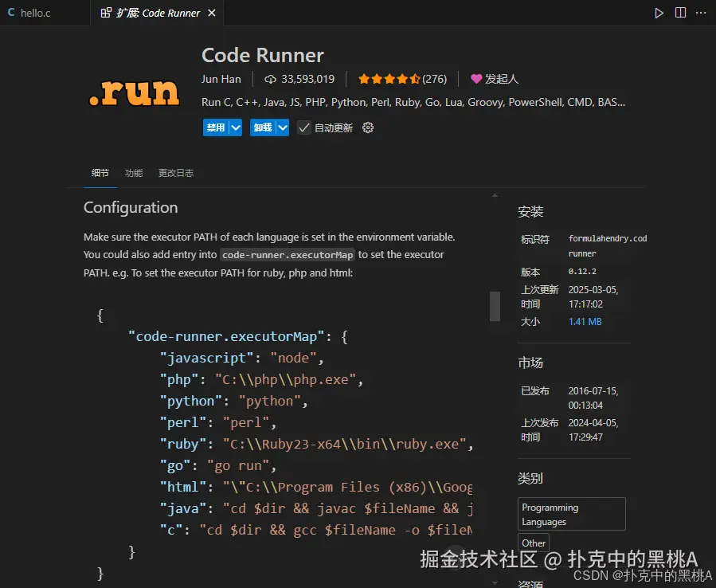Split the editor with the layout icon

point(680,13)
